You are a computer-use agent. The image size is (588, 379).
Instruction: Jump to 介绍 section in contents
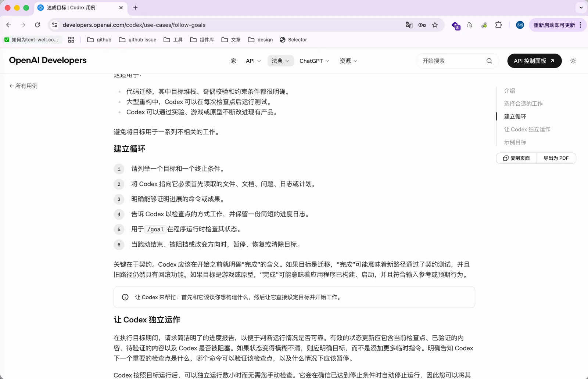point(509,91)
